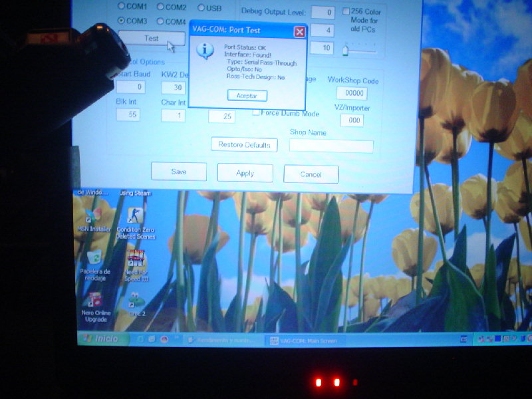Select the green frog game desktop icon

(x=136, y=304)
